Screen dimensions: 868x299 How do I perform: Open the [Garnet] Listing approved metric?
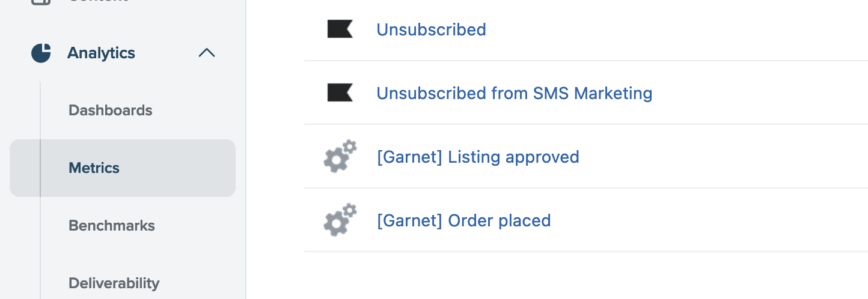click(477, 157)
